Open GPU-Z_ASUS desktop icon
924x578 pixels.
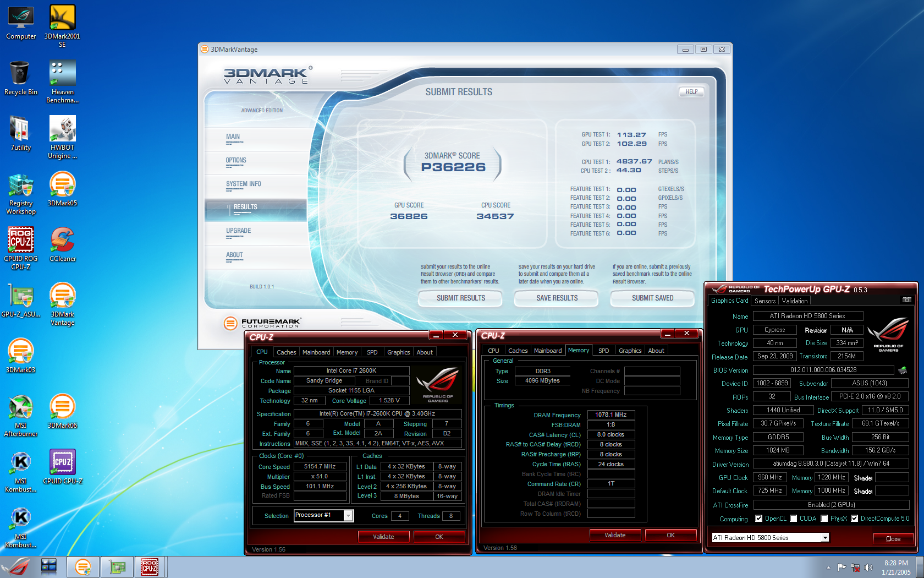click(21, 301)
